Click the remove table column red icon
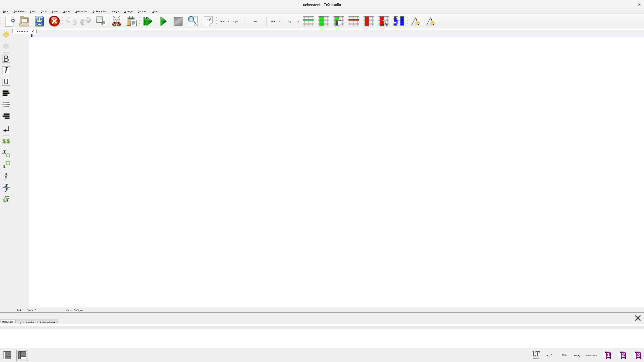 coord(369,21)
